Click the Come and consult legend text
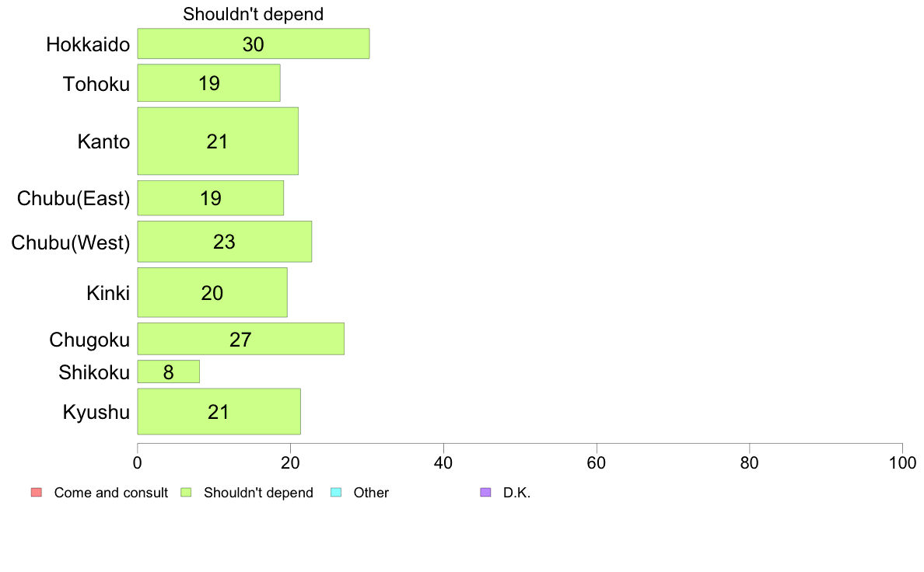Screen dimensions: 924x572 [x=110, y=493]
